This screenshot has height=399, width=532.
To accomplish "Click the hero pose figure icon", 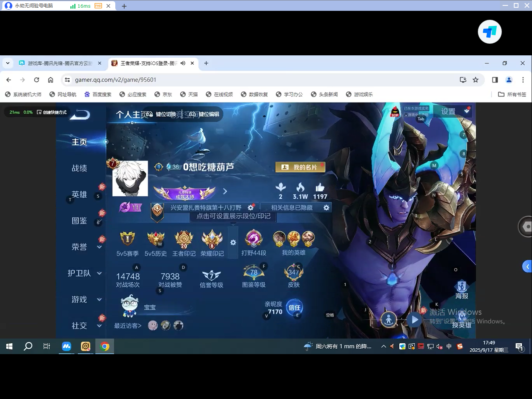I will tap(389, 320).
